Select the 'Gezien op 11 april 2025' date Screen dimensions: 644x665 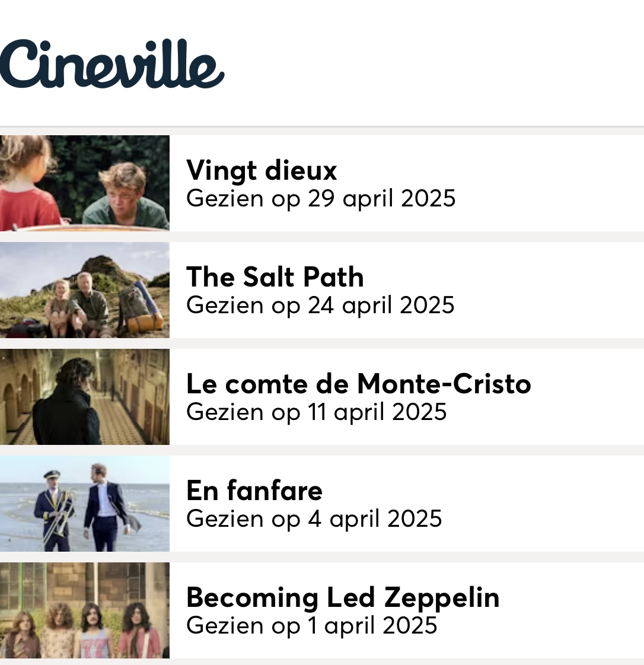317,412
